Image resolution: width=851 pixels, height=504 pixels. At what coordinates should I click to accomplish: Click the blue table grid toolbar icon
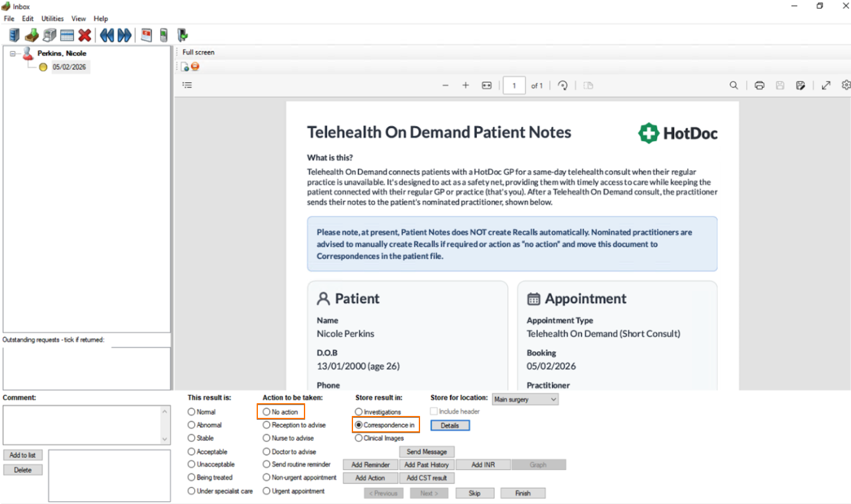tap(67, 35)
